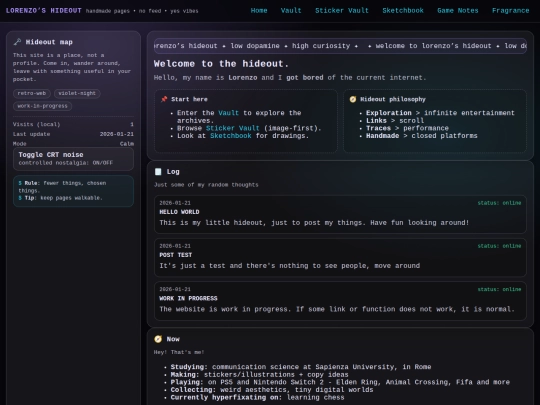
Task: Click the Traces > performance line
Action: coord(407,128)
